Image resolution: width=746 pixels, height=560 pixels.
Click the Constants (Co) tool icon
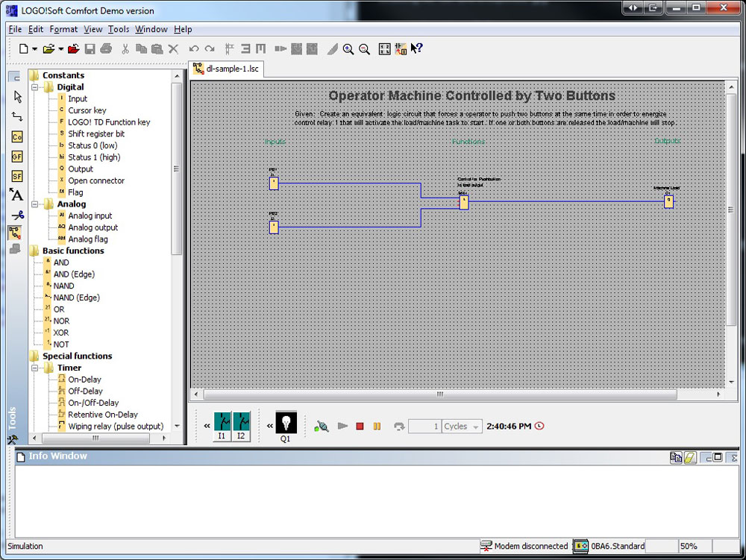click(17, 137)
